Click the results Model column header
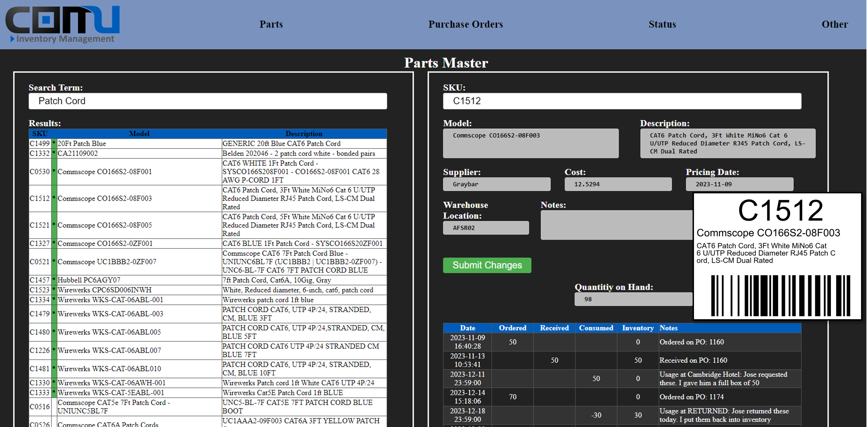868x427 pixels. click(x=139, y=134)
